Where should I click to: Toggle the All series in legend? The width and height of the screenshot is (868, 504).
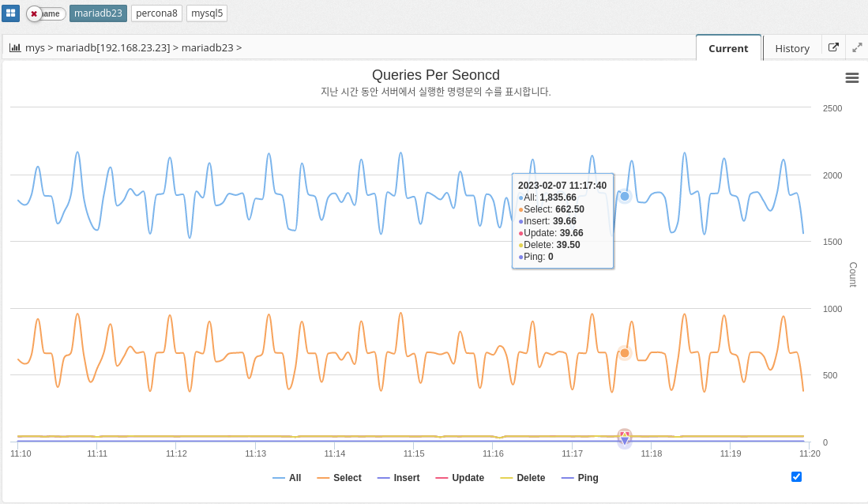tap(287, 478)
